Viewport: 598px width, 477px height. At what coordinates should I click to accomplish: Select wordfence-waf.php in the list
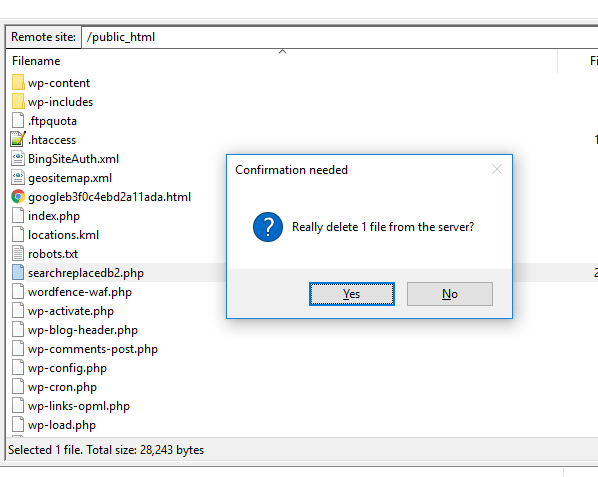(x=80, y=292)
